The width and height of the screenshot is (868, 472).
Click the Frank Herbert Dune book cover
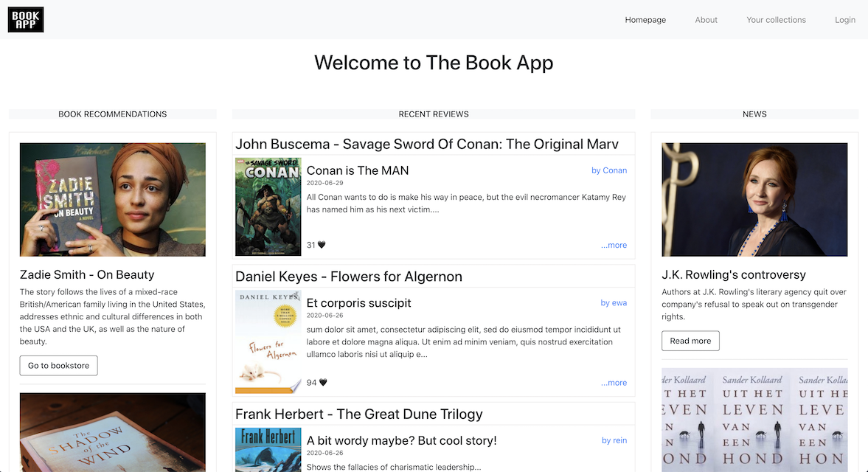268,450
